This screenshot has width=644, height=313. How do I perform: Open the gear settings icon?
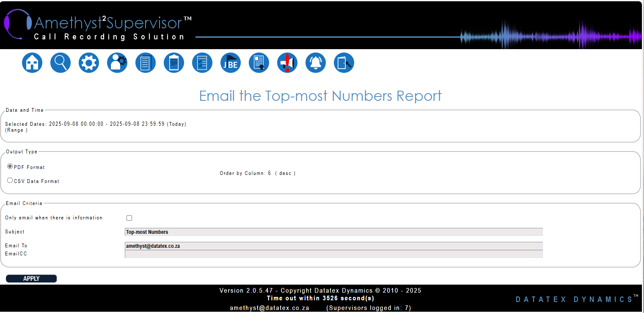pos(89,63)
